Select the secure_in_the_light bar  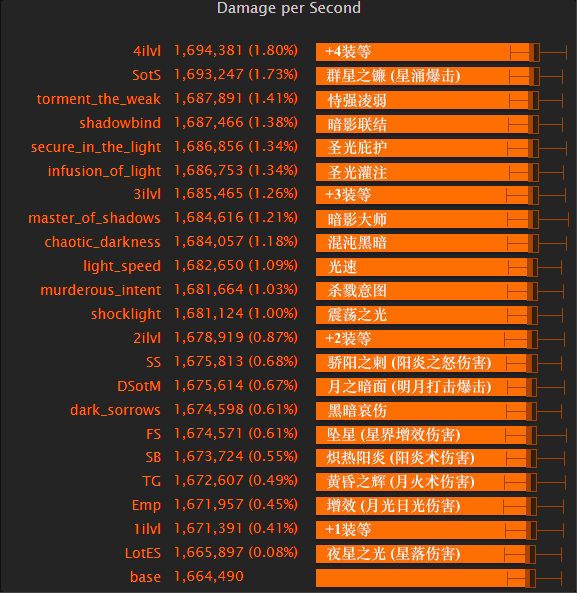pos(427,148)
